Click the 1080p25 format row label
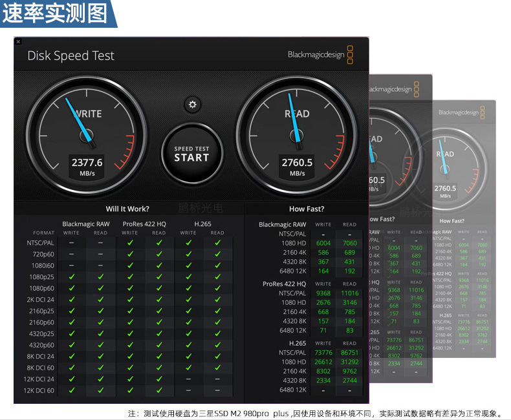Screen dimensions: 511x420 click(x=41, y=277)
